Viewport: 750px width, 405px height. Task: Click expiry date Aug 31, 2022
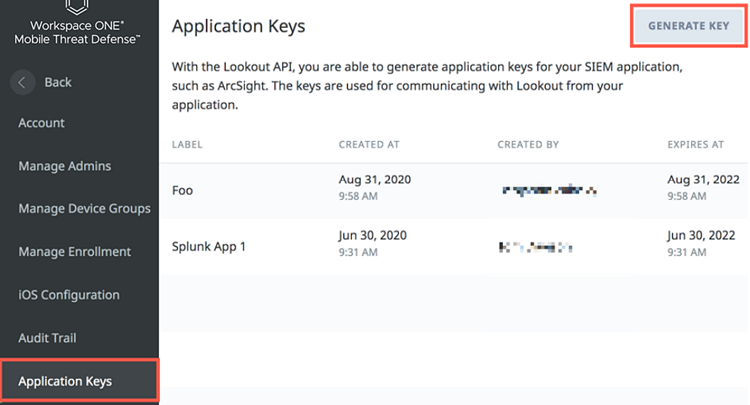pos(703,179)
